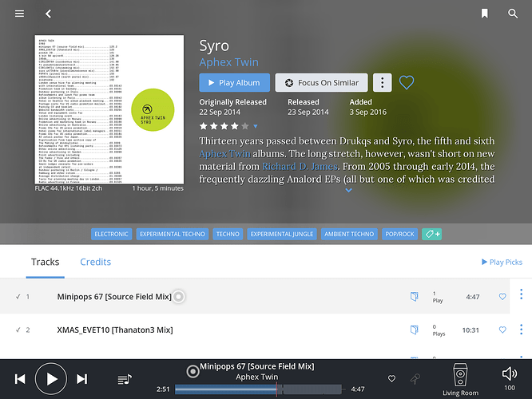Screen dimensions: 532x399
Task: Click the Syro album cover thumbnail
Action: pyautogui.click(x=109, y=109)
